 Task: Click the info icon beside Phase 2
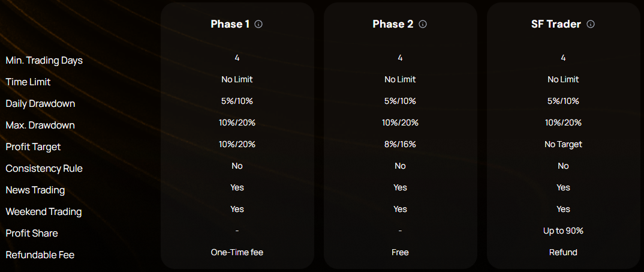click(423, 25)
